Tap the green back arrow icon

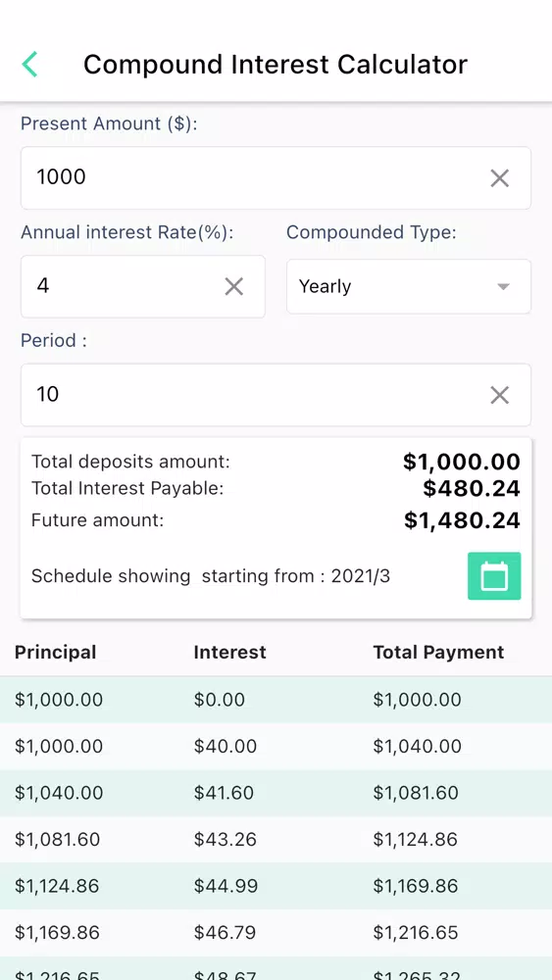[29, 65]
